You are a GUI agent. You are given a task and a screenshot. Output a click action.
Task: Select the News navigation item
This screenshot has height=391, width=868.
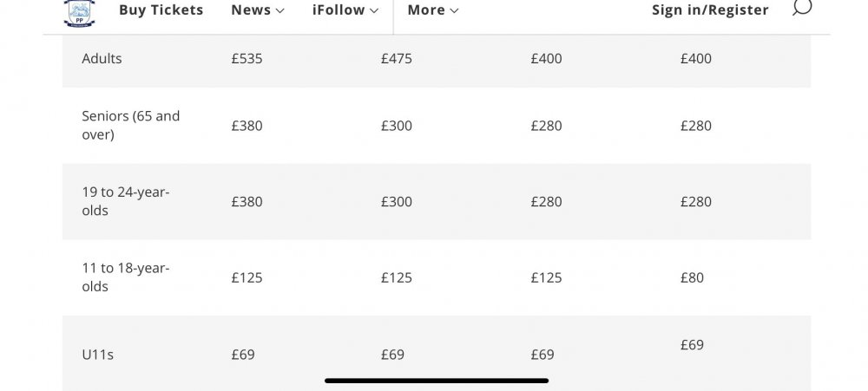coord(251,10)
